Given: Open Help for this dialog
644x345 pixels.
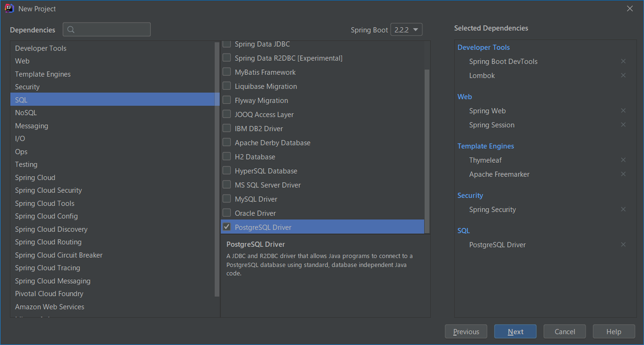Looking at the screenshot, I should click(x=613, y=332).
